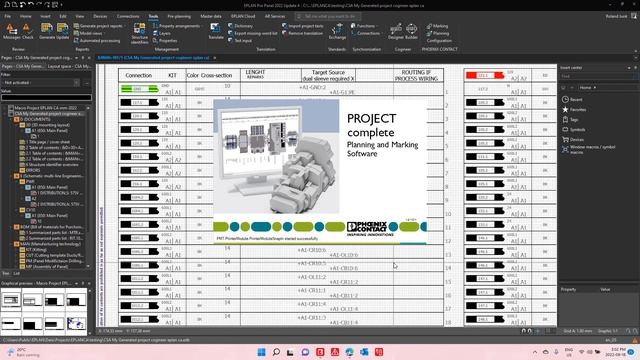
Task: Open the Connections synchronization dropdown
Action: 367,33
